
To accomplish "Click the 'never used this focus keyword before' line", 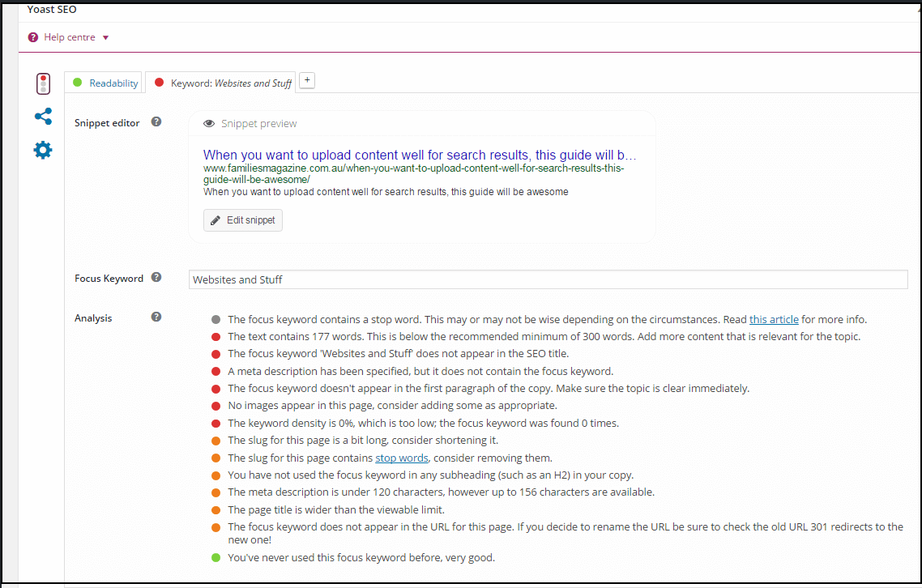I will click(x=361, y=557).
